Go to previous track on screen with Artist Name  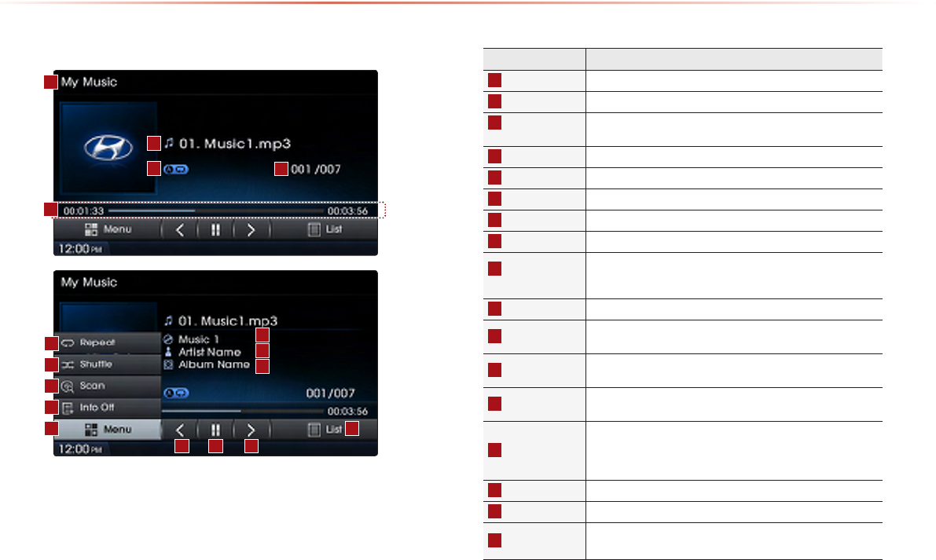(x=180, y=430)
